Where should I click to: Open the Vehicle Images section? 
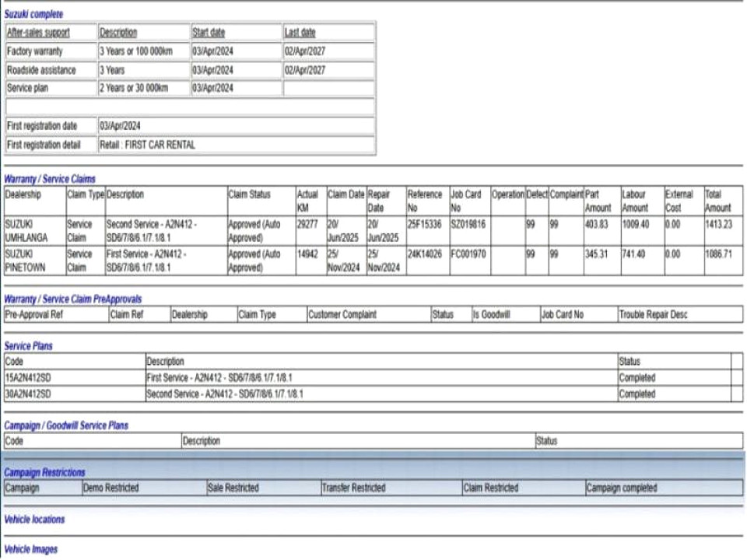[x=31, y=549]
